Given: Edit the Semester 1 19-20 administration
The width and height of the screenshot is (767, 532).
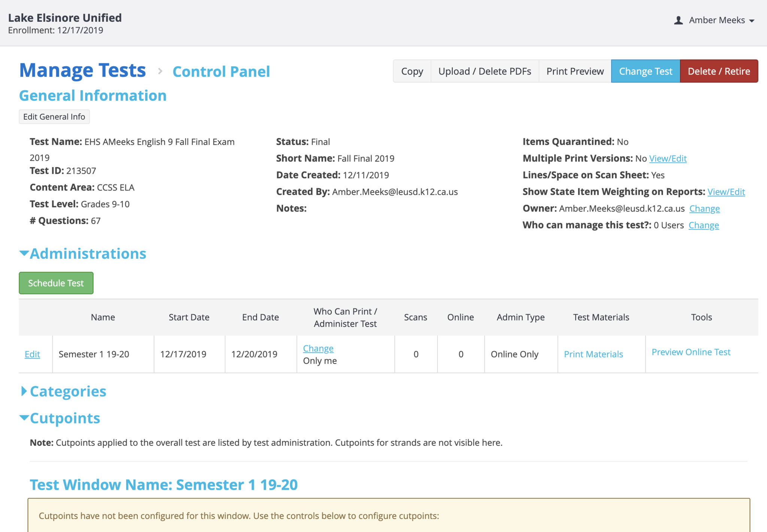Looking at the screenshot, I should click(x=32, y=354).
